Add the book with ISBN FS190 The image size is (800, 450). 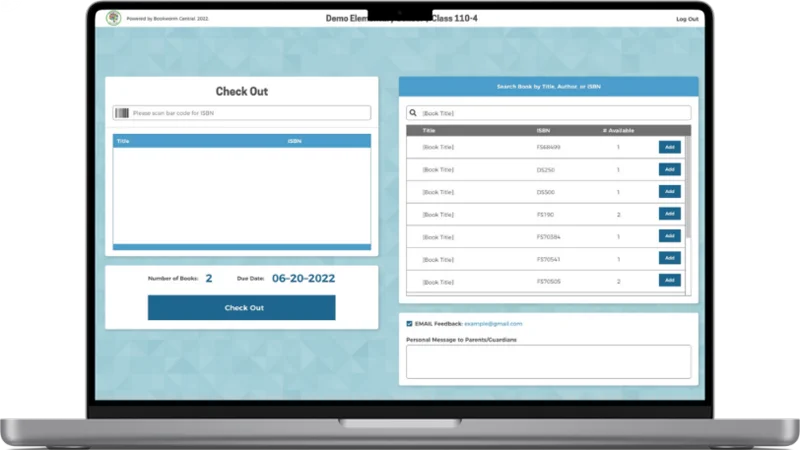pyautogui.click(x=669, y=214)
